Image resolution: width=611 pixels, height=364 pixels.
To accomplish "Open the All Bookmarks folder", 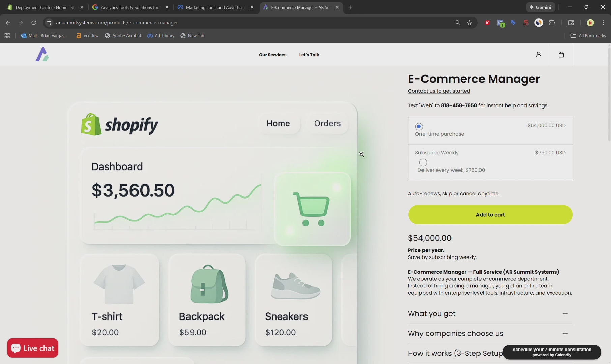I will click(x=588, y=36).
